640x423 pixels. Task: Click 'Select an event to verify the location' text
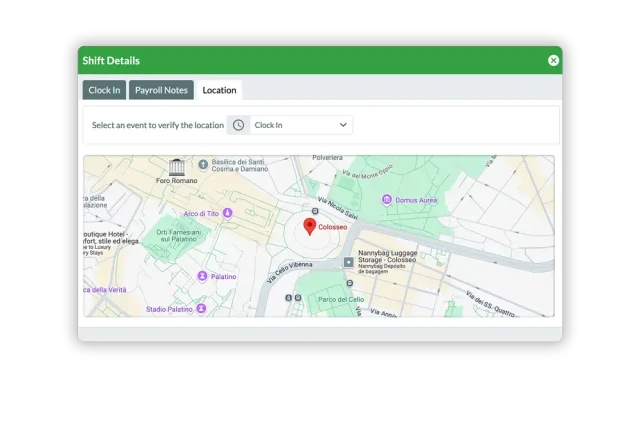[158, 125]
